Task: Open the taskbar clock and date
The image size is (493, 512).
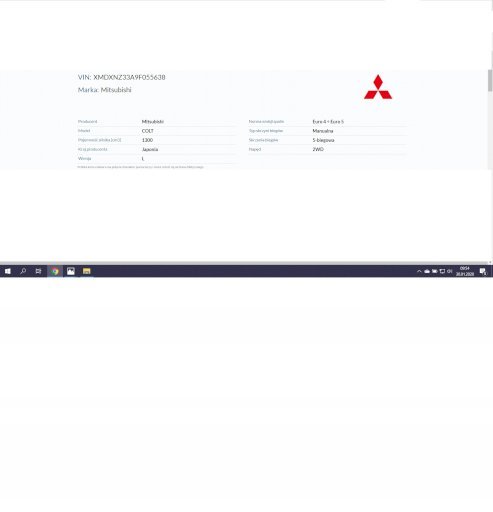Action: pos(465,271)
